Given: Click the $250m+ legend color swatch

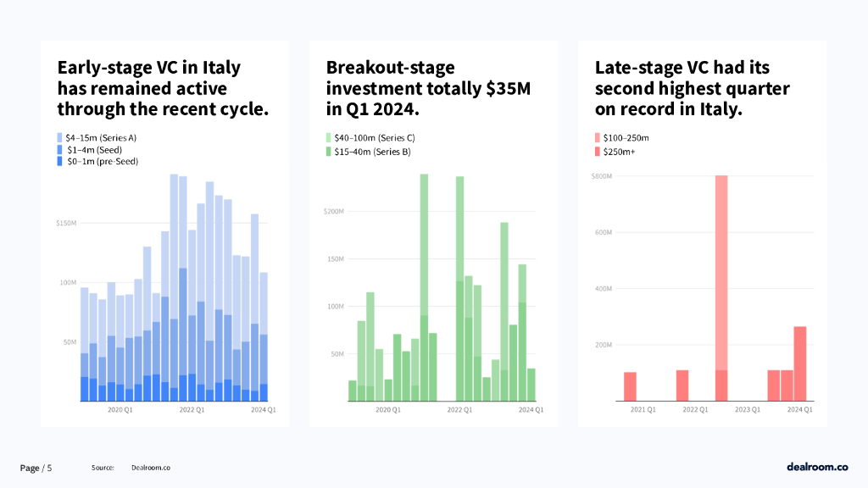Looking at the screenshot, I should pos(598,152).
